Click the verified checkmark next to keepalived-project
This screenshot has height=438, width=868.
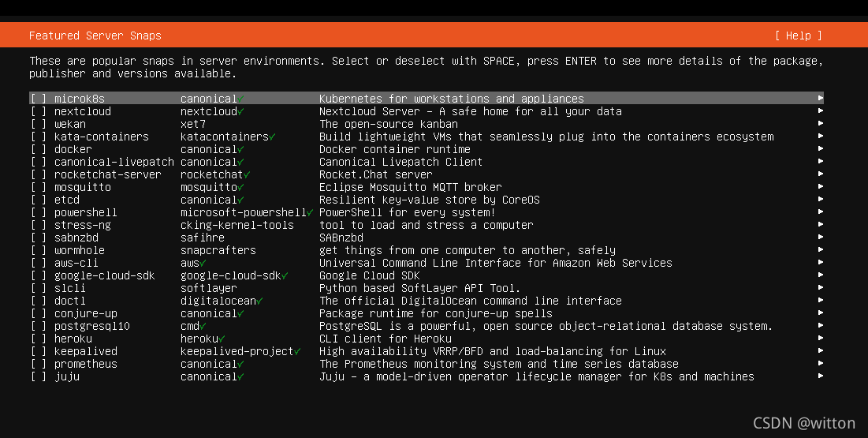tap(297, 351)
